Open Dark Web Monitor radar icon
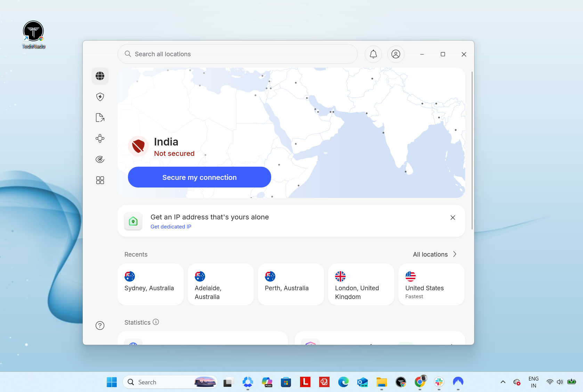The width and height of the screenshot is (583, 392). tap(100, 159)
